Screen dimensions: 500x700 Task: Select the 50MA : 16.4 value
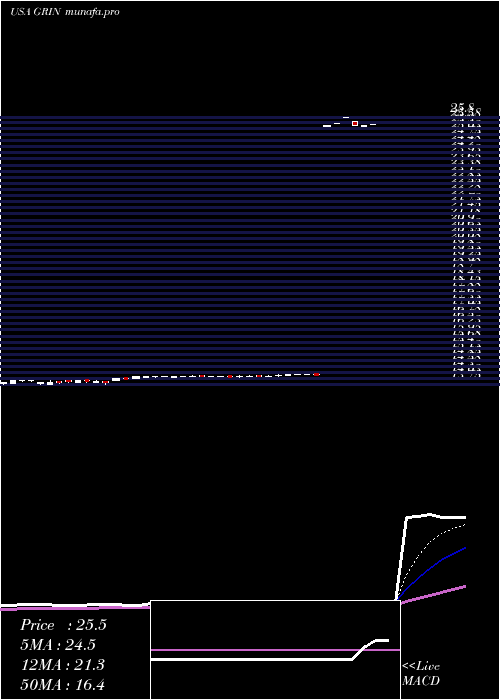(62, 685)
